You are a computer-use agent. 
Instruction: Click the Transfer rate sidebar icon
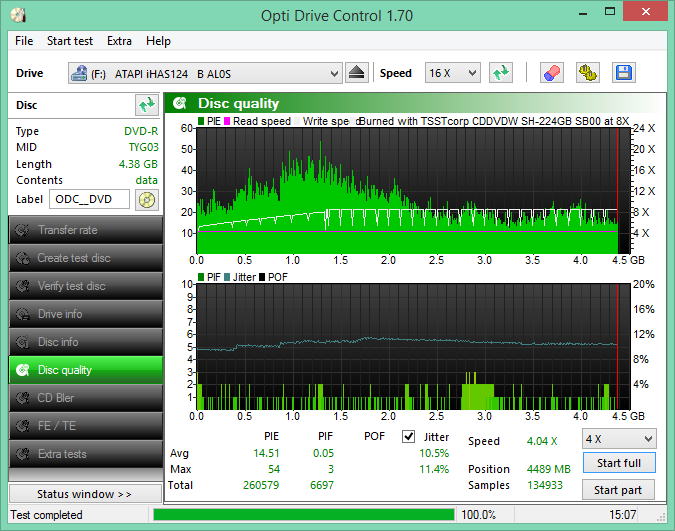click(22, 230)
